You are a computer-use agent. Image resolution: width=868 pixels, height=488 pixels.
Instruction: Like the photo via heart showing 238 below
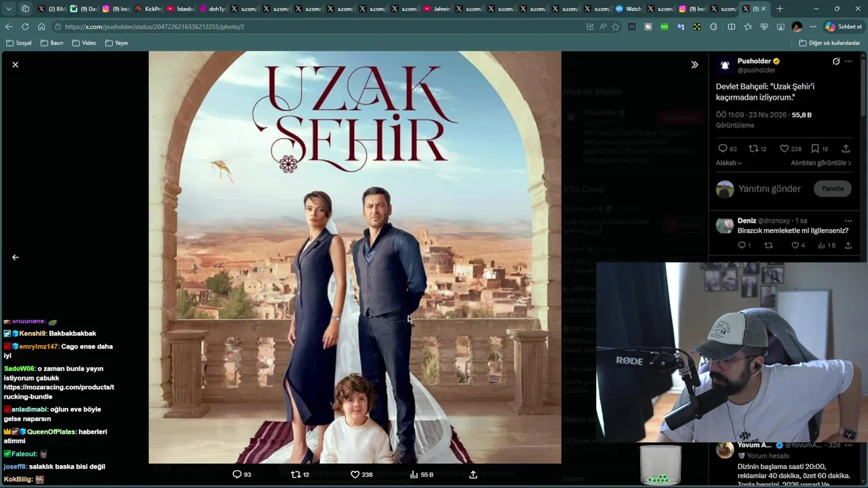pos(361,474)
